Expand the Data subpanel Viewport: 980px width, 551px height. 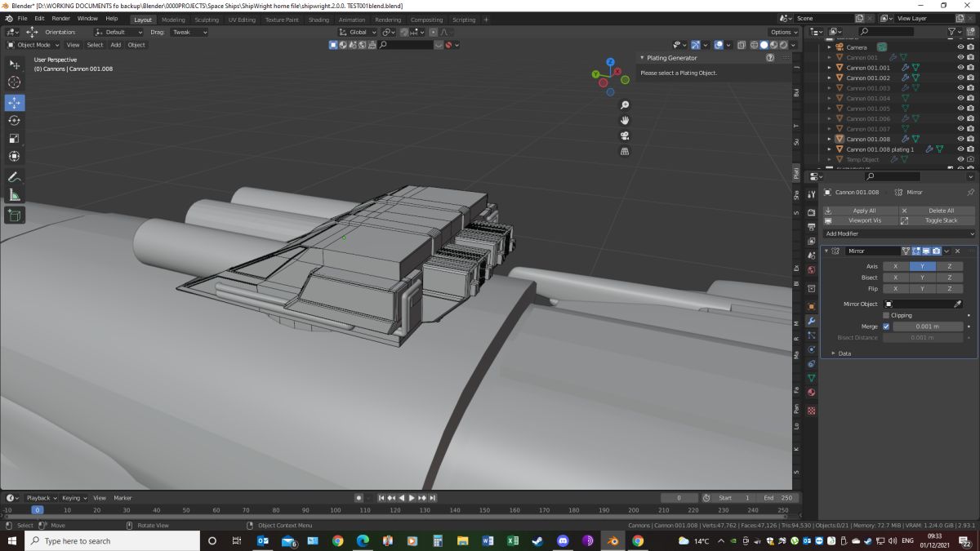coord(833,353)
